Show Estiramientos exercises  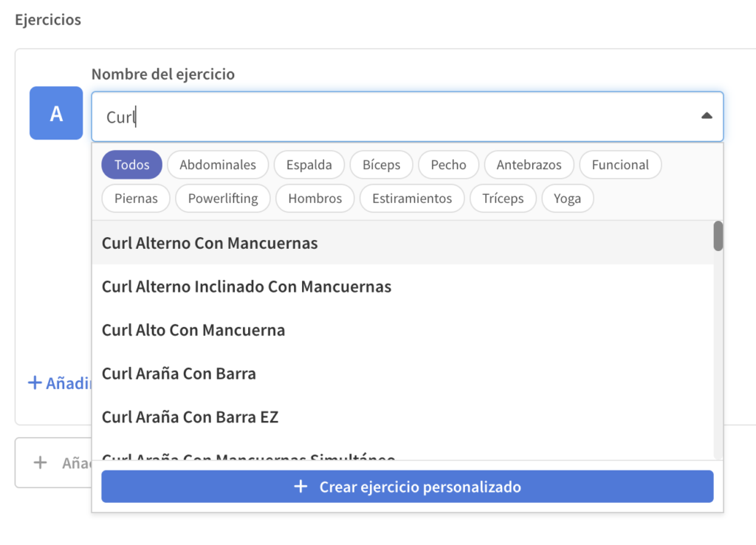[412, 199]
